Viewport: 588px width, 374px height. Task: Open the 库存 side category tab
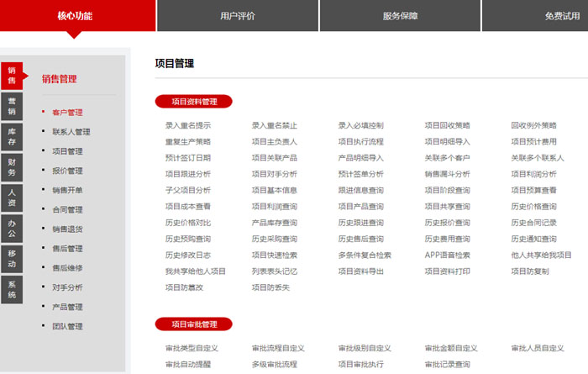(12, 136)
